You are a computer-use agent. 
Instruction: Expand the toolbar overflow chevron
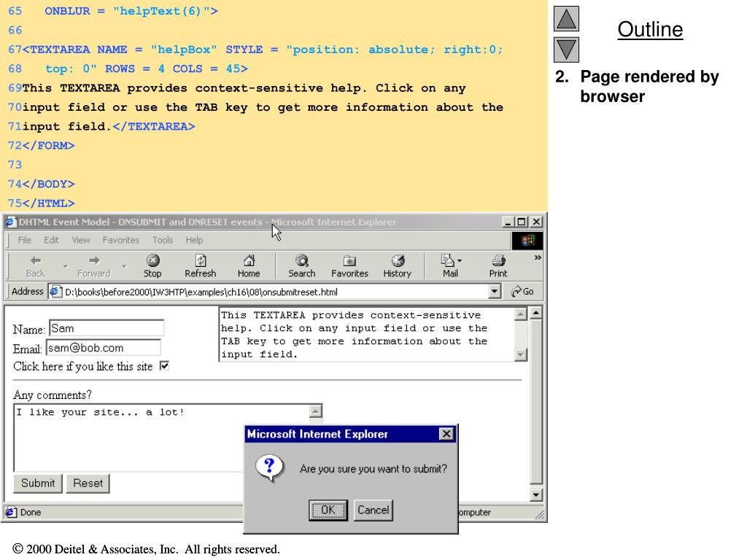[x=538, y=257]
